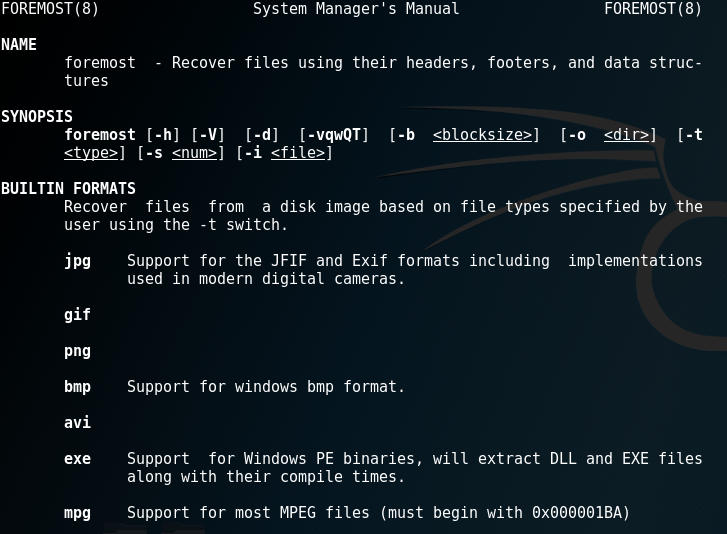The image size is (727, 534).
Task: Click the underlined <blocksize> argument
Action: (482, 135)
